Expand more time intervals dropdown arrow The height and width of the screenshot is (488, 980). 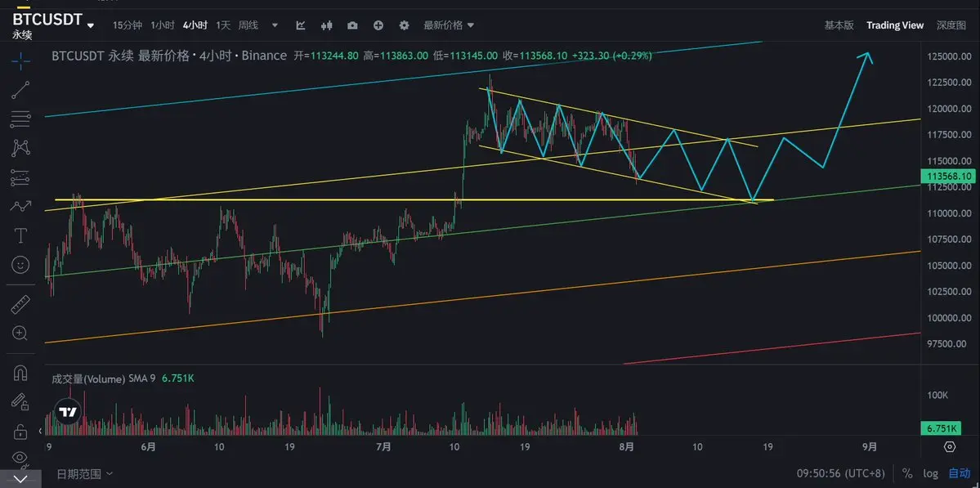[x=274, y=25]
